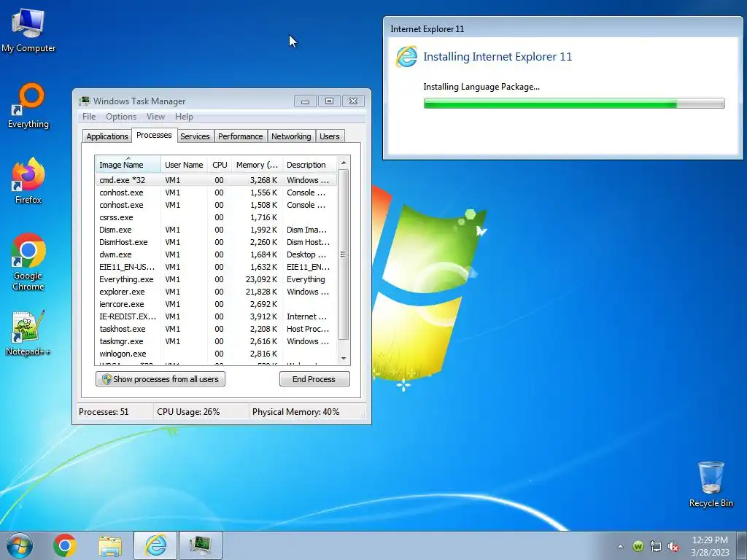
Task: Click Show processes from all users
Action: click(x=160, y=379)
